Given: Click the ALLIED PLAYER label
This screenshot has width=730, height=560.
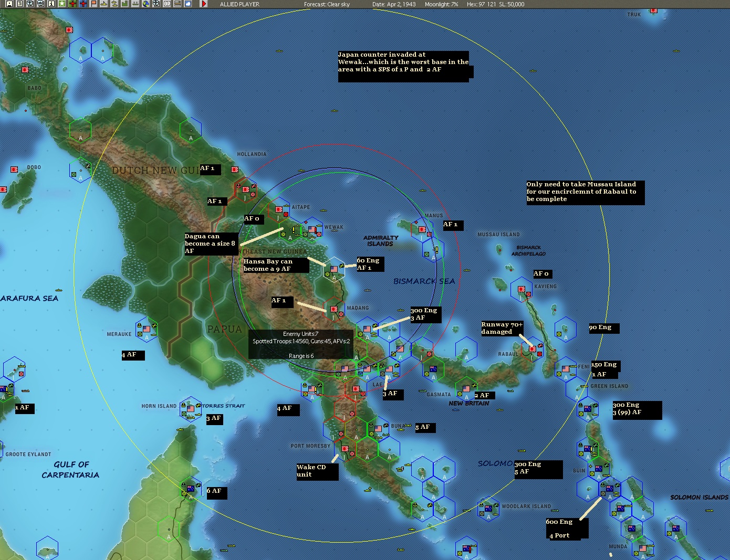Looking at the screenshot, I should [239, 4].
